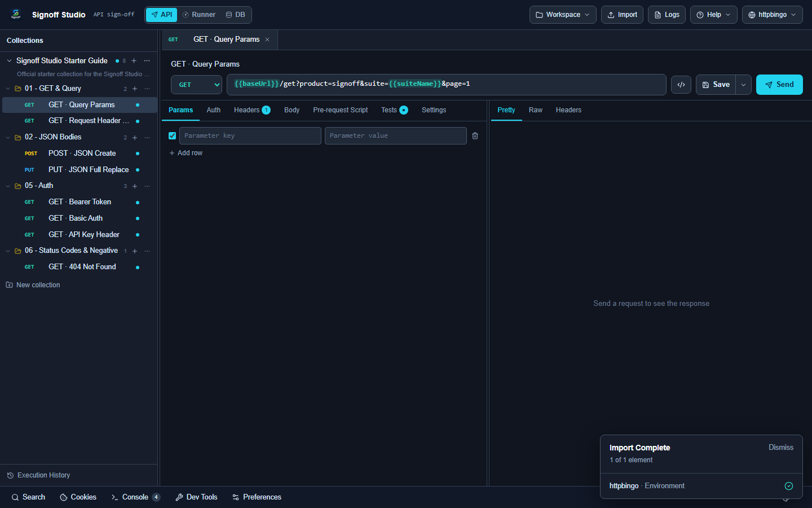Screen dimensions: 812x508
Task: Open more options for 06 - Status Codes folder
Action: [x=147, y=251]
